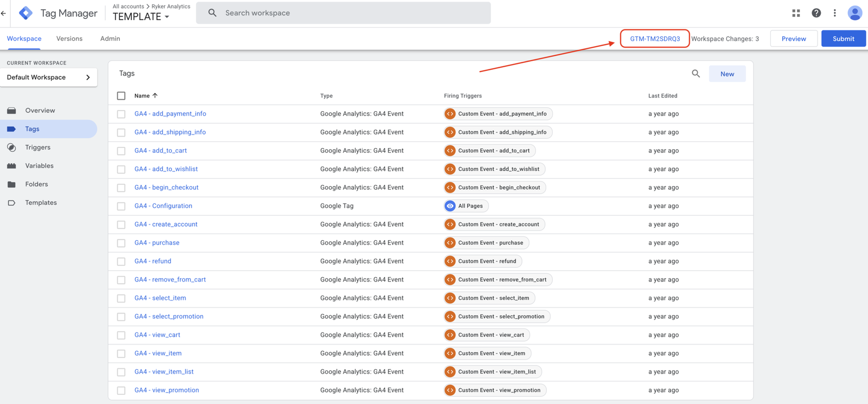The image size is (868, 404).
Task: Click the Type column header
Action: (x=327, y=96)
